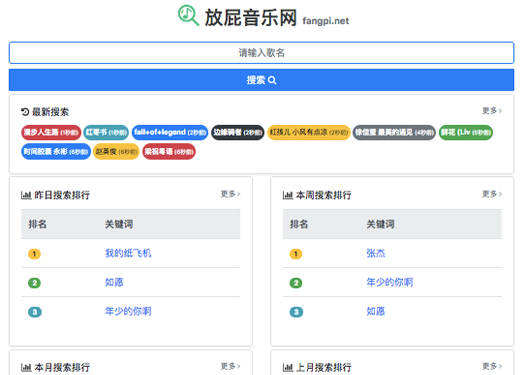Open 更多 in the 昨日搜索排行 panel
The width and height of the screenshot is (523, 375).
coord(230,194)
